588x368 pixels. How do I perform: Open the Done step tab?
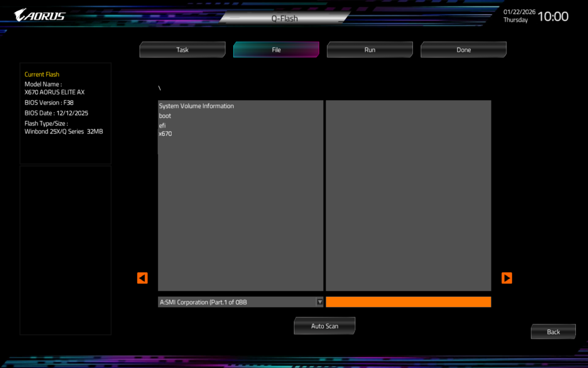click(463, 50)
